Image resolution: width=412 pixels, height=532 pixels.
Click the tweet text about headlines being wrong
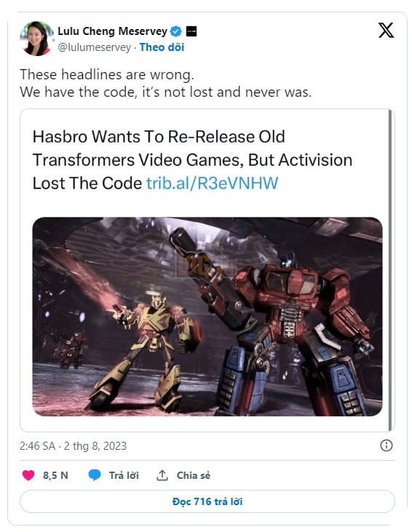click(x=166, y=83)
